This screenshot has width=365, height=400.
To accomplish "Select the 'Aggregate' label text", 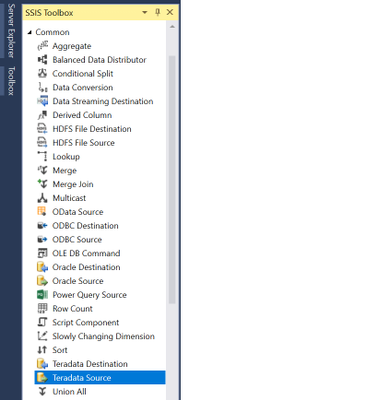I will coord(72,46).
